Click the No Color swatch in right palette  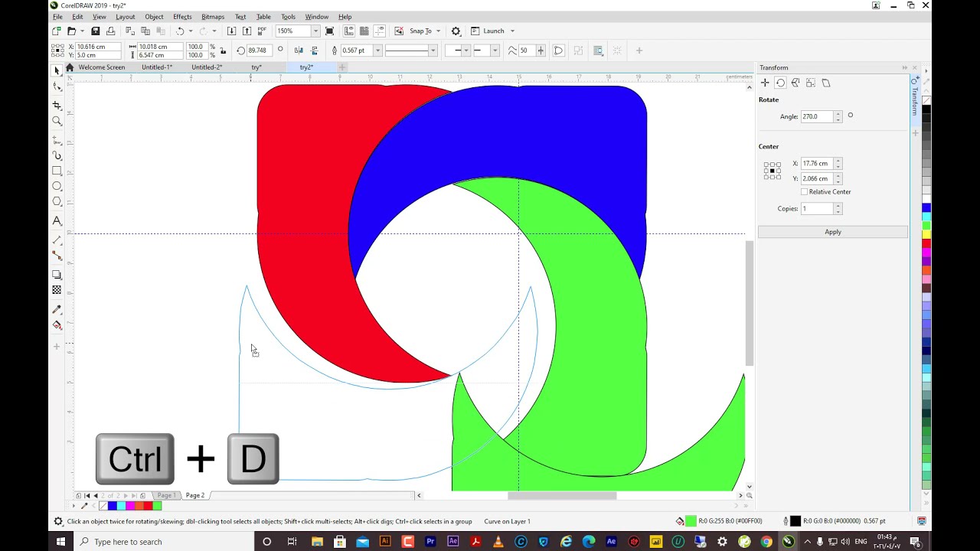(x=926, y=100)
